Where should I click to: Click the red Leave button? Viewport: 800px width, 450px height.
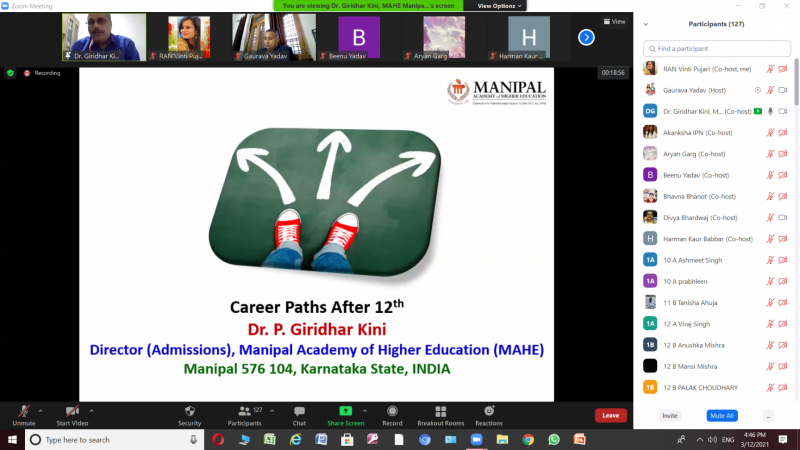tap(611, 415)
